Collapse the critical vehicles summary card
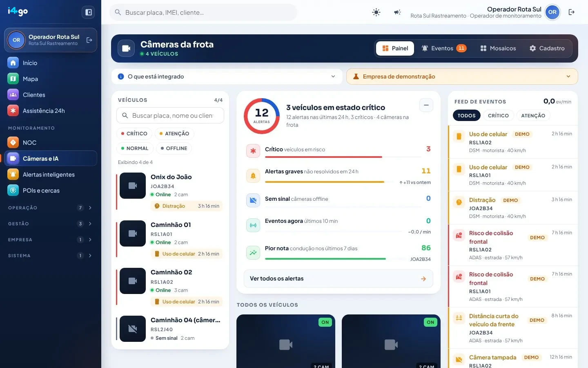Image resolution: width=588 pixels, height=368 pixels. coord(426,105)
